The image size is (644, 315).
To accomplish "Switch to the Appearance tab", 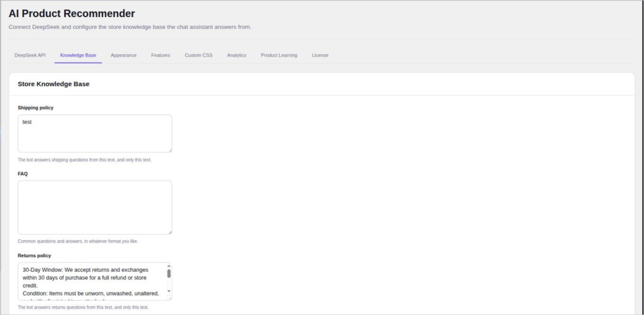I will [123, 55].
